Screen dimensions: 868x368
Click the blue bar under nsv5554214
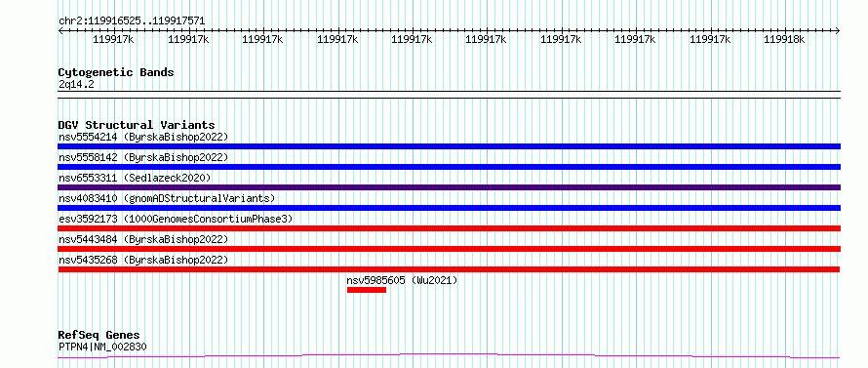click(449, 146)
